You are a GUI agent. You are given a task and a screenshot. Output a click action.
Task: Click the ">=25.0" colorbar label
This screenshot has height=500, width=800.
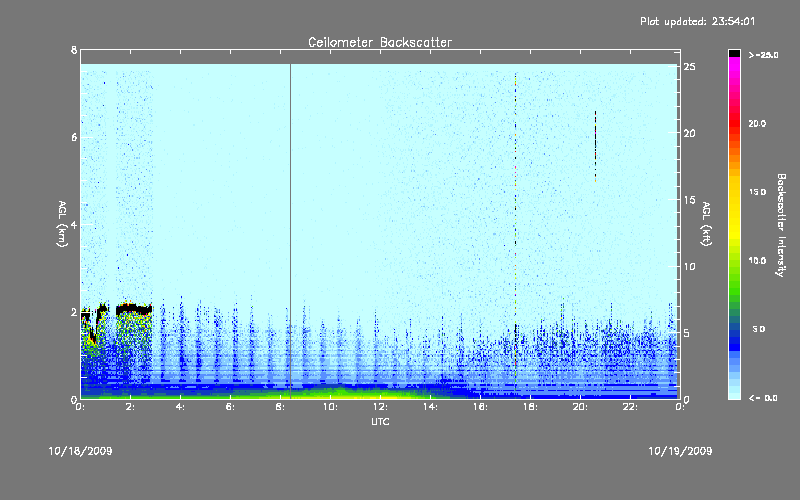pyautogui.click(x=763, y=55)
